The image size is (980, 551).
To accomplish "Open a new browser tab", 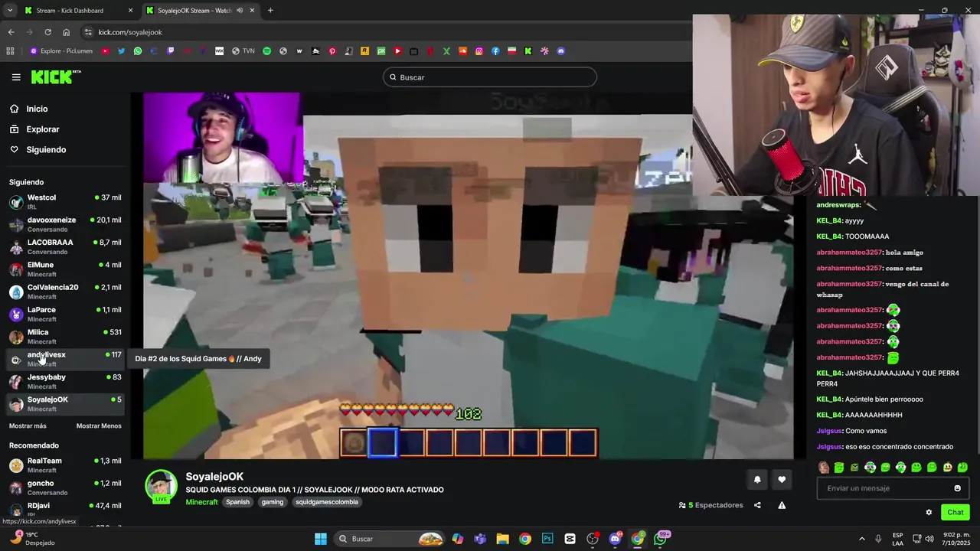I will coord(270,11).
